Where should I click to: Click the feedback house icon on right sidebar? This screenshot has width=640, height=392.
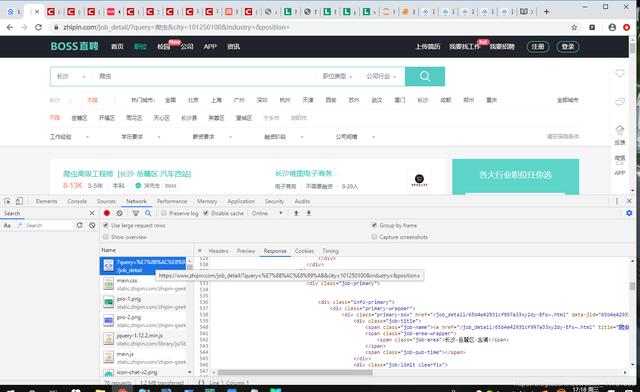click(620, 130)
